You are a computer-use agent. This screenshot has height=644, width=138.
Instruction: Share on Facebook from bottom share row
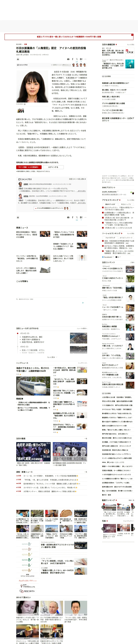tap(73, 217)
